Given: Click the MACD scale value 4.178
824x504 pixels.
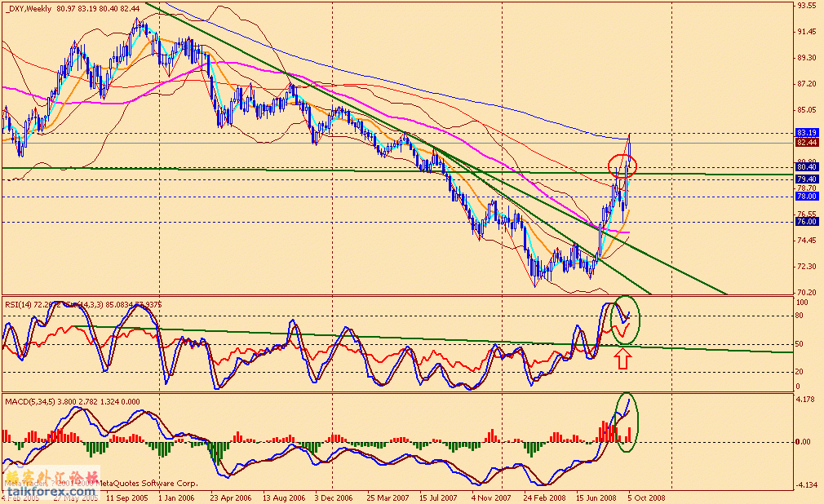Looking at the screenshot, I should (x=807, y=400).
